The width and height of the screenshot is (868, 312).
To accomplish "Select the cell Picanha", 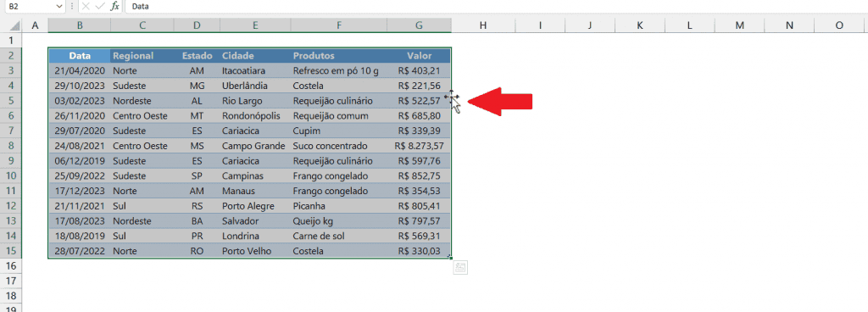I will click(339, 206).
